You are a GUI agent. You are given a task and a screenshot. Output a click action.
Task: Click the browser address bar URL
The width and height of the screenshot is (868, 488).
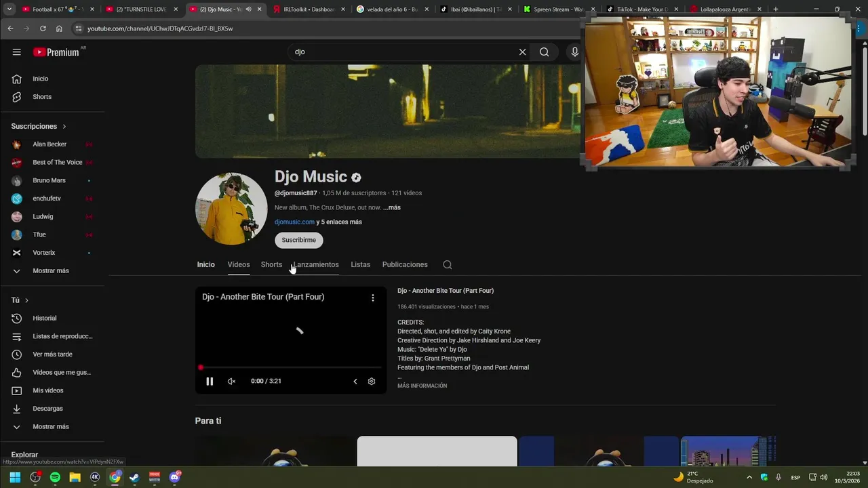coord(160,28)
